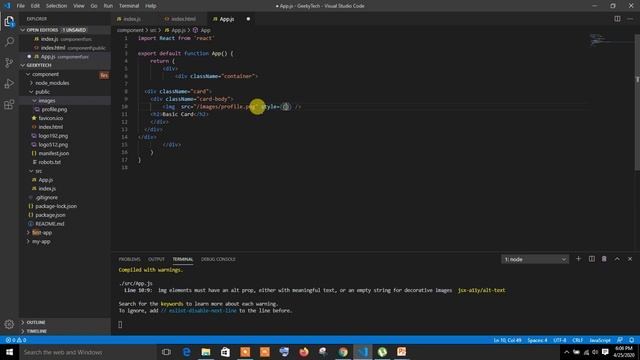Open the Run and Debug view

click(9, 84)
